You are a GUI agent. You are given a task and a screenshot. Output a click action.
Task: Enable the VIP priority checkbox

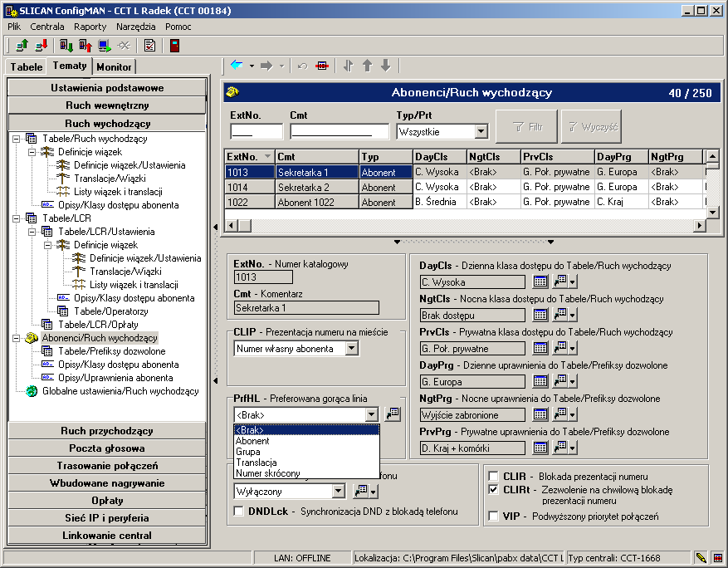(494, 516)
